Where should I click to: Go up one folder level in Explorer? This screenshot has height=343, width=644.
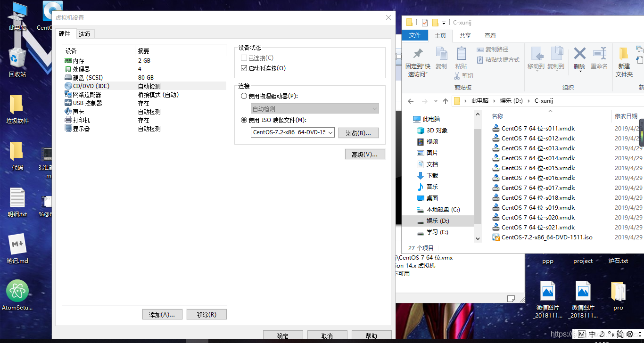click(x=446, y=101)
